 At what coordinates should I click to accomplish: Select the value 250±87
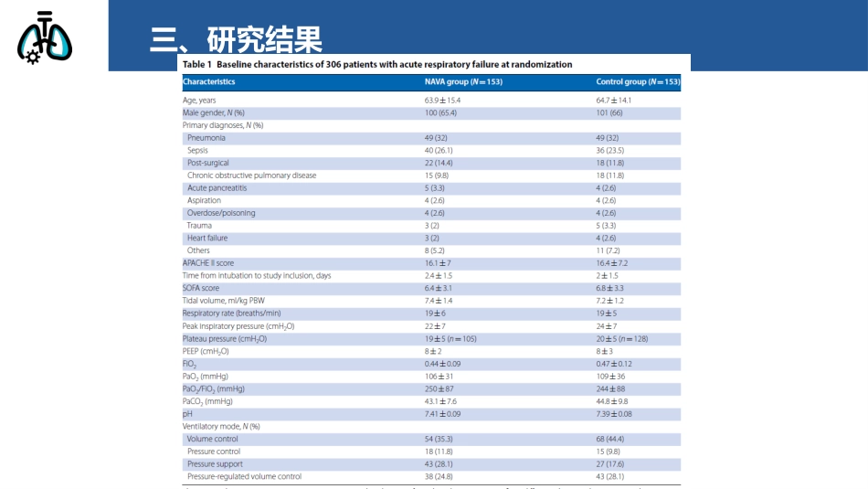[x=439, y=388]
